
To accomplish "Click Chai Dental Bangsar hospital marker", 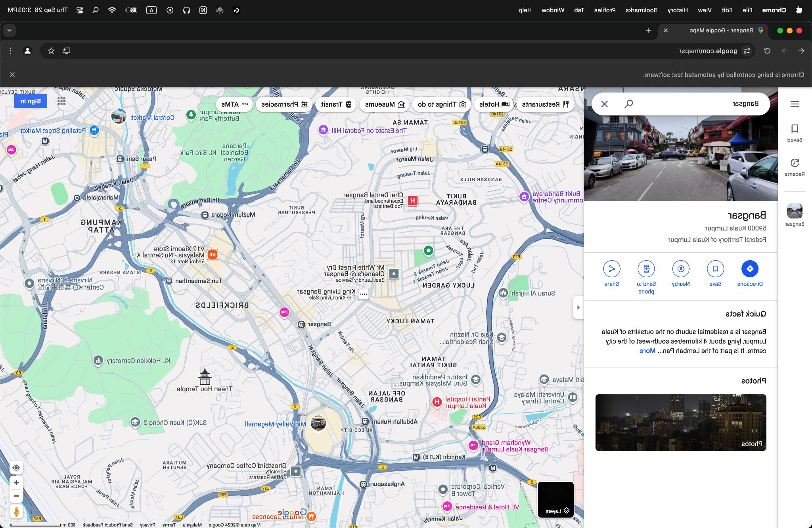I will pos(413,201).
